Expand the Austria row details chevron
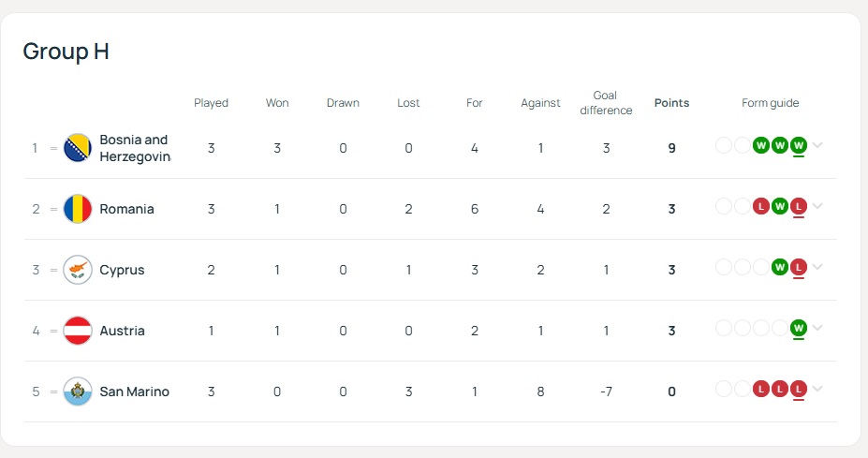Viewport: 868px width, 458px height. click(x=818, y=328)
